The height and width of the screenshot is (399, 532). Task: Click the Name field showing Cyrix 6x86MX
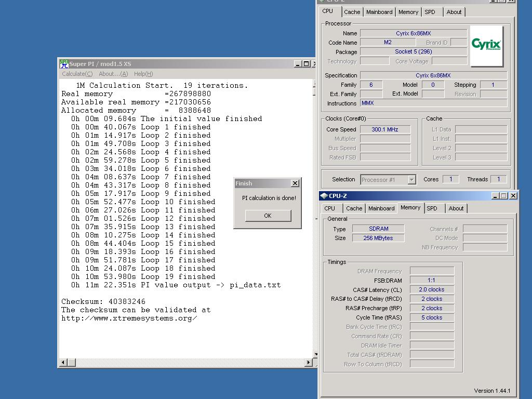tap(413, 33)
